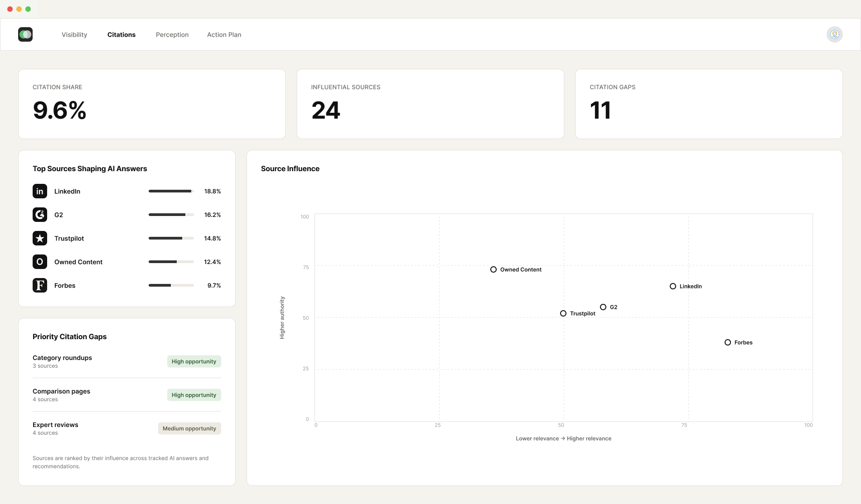Click the Owned Content influence bar
861x504 pixels.
click(x=171, y=262)
